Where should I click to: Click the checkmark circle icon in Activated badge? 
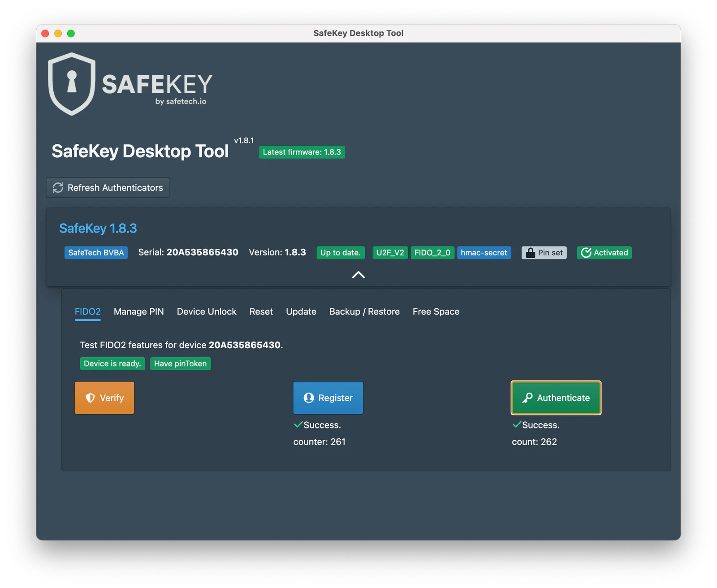click(586, 253)
